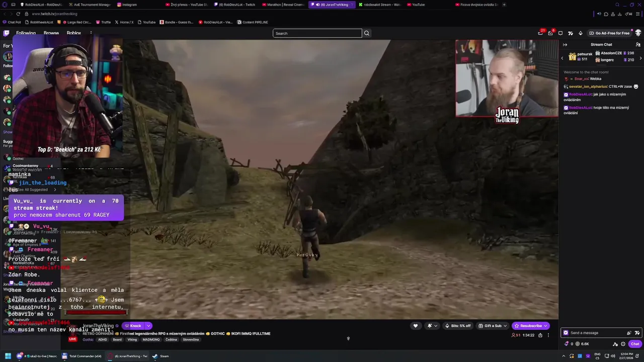The height and width of the screenshot is (362, 644).
Task: Open the Browse nav tab
Action: coord(51,33)
